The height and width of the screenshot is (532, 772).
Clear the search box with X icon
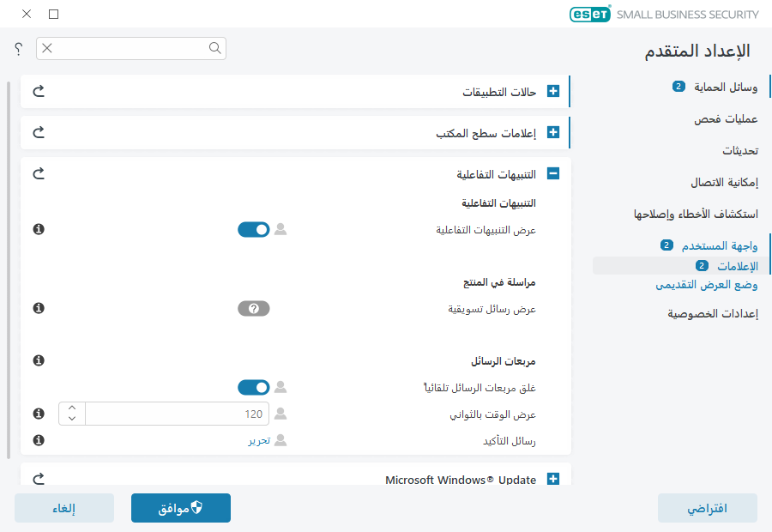[x=47, y=48]
